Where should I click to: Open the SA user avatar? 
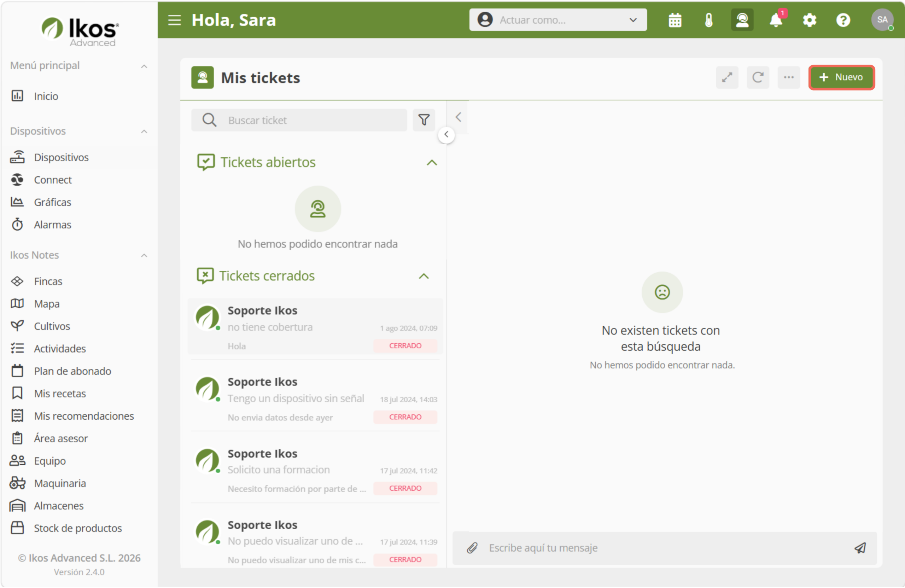pyautogui.click(x=882, y=20)
